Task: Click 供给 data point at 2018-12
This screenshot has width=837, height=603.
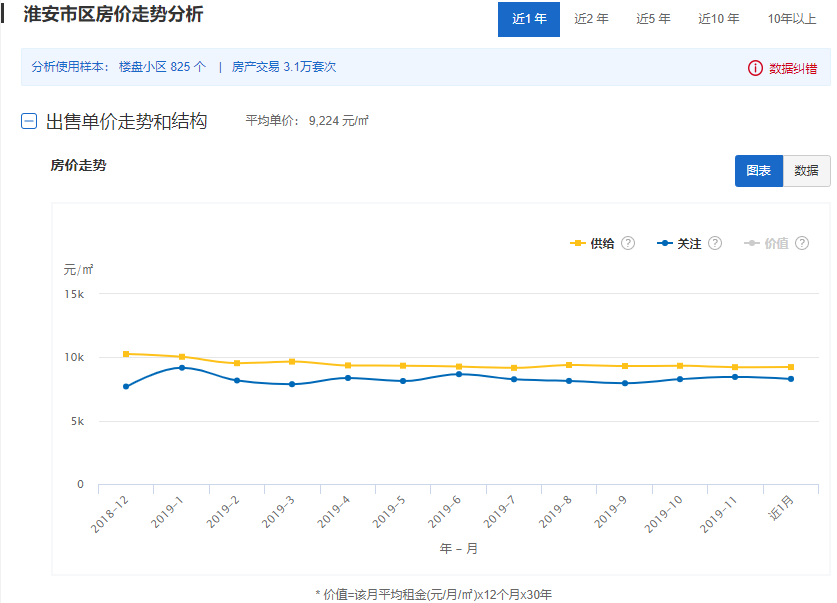Action: click(x=126, y=354)
